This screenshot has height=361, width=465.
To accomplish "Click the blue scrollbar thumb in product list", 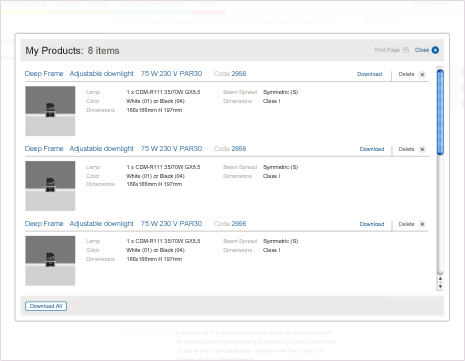I will [x=440, y=112].
